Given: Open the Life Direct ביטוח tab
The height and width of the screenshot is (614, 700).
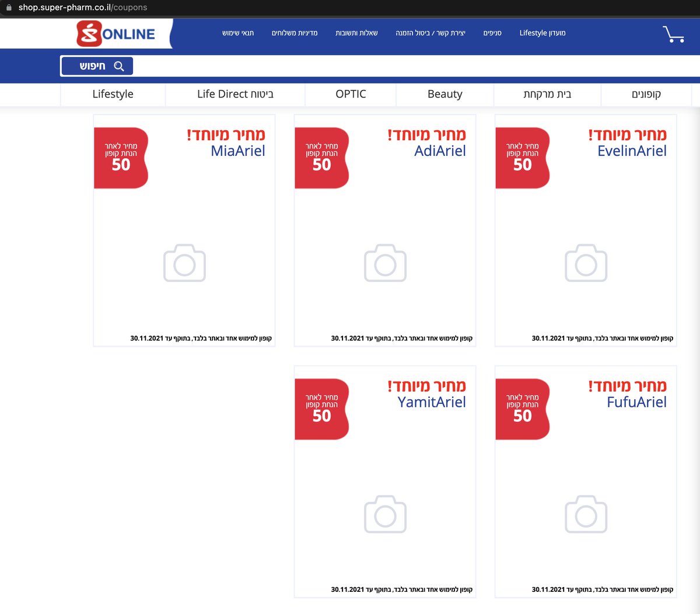Looking at the screenshot, I should coord(235,95).
